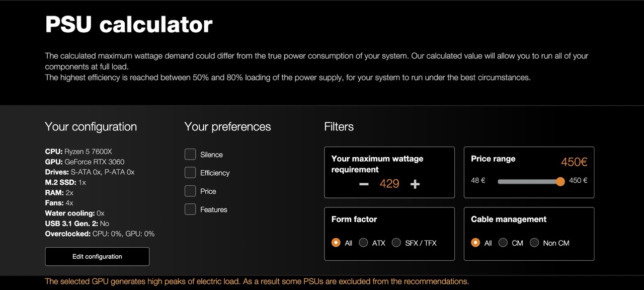644x290 pixels.
Task: Open the Edit configuration button
Action: click(x=97, y=256)
